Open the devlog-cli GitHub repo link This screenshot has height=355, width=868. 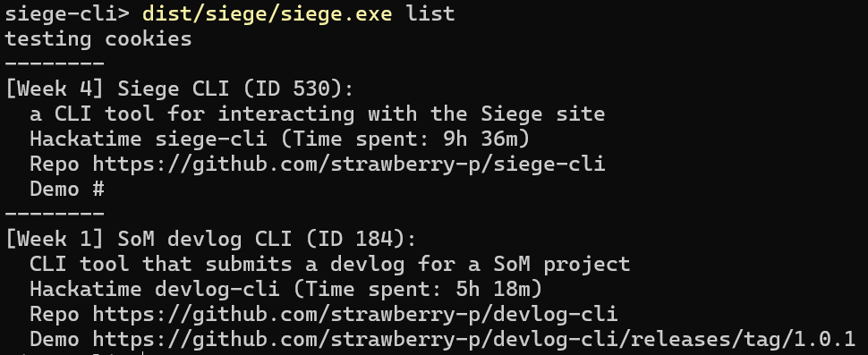[x=355, y=314]
